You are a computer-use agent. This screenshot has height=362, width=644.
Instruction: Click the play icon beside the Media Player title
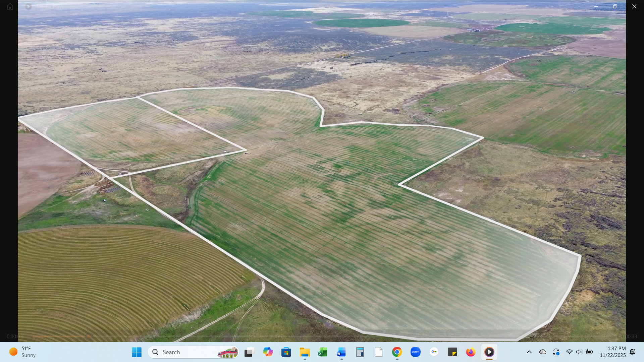click(28, 6)
